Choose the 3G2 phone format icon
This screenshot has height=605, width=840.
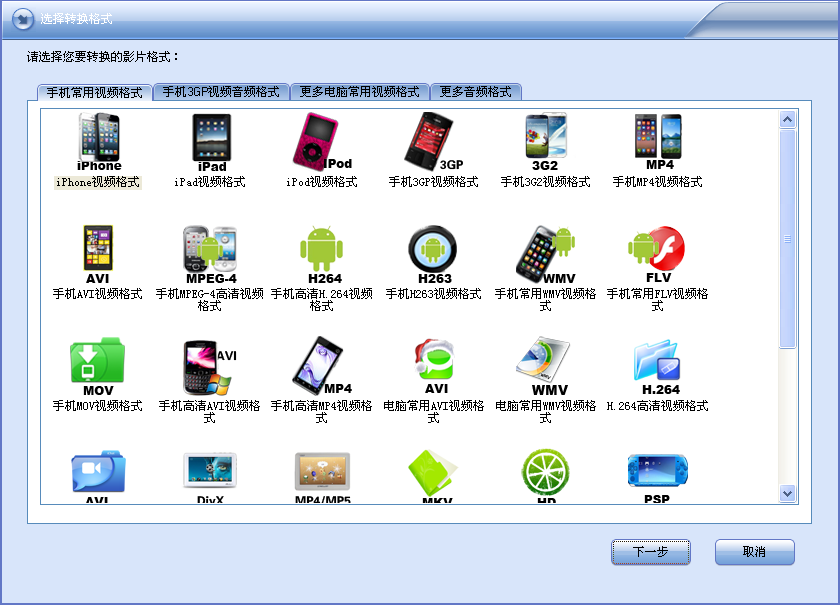pyautogui.click(x=545, y=142)
